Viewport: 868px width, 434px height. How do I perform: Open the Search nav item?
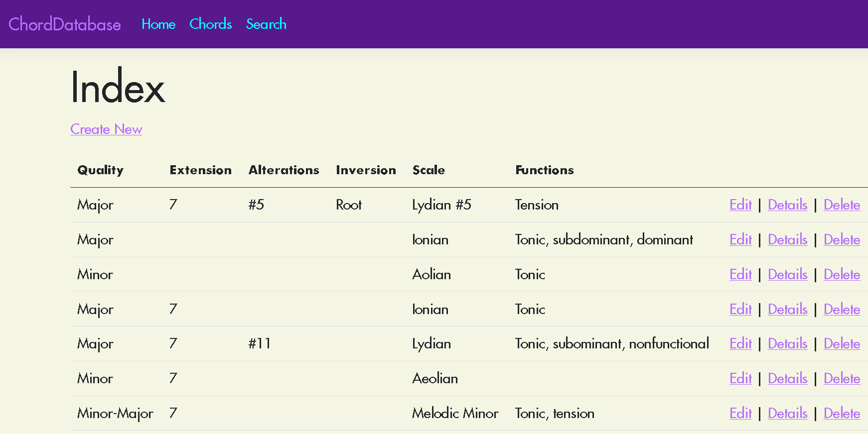(266, 24)
